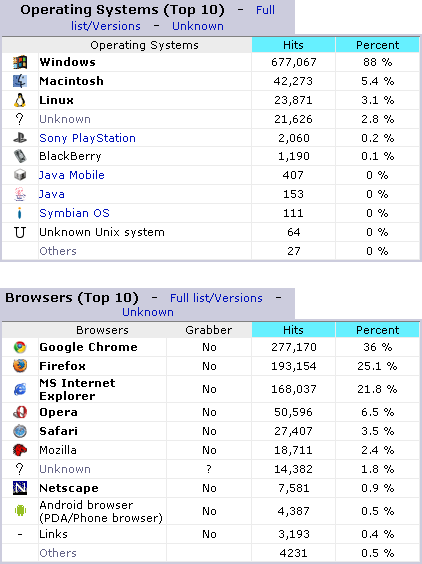Click the Google Chrome icon
This screenshot has height=564, width=422.
[20, 347]
